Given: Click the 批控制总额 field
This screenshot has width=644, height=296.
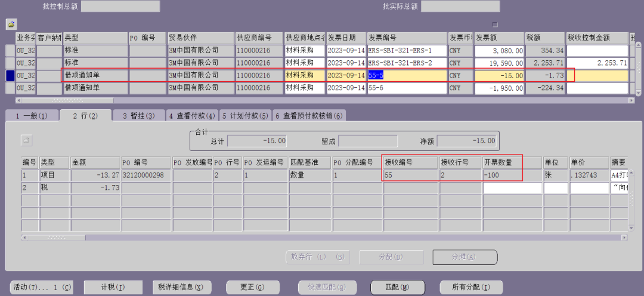Looking at the screenshot, I should point(120,6).
